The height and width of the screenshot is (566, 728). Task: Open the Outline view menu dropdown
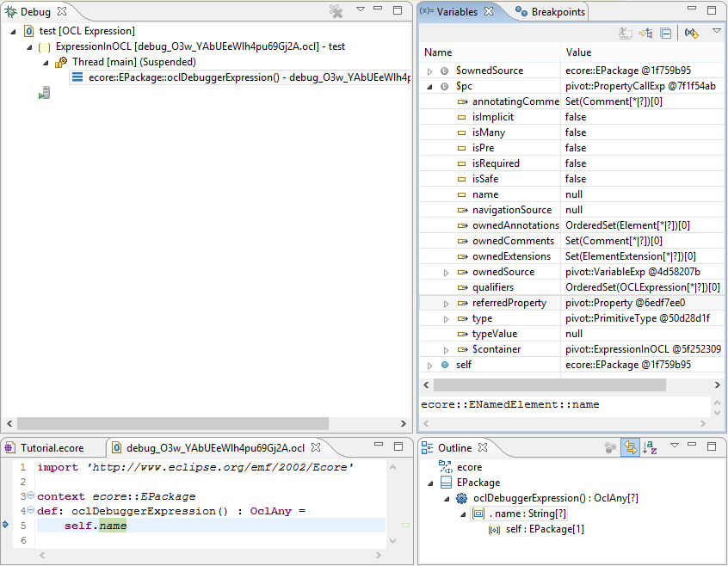coord(675,446)
